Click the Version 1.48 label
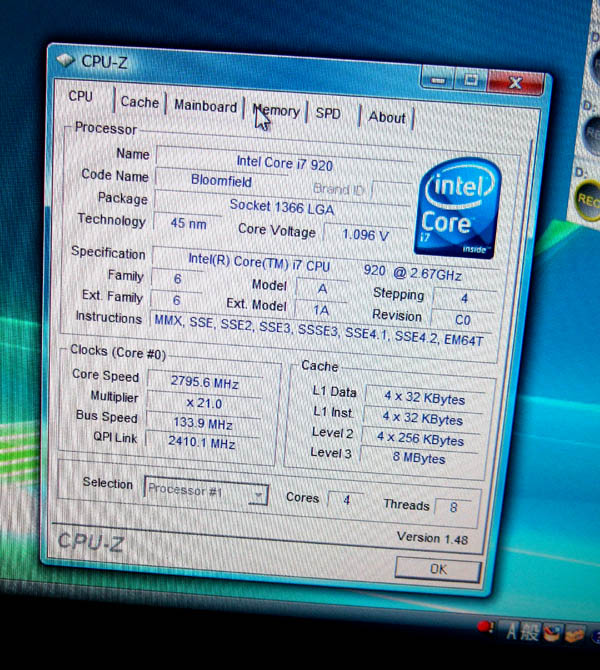The width and height of the screenshot is (600, 670). [432, 538]
